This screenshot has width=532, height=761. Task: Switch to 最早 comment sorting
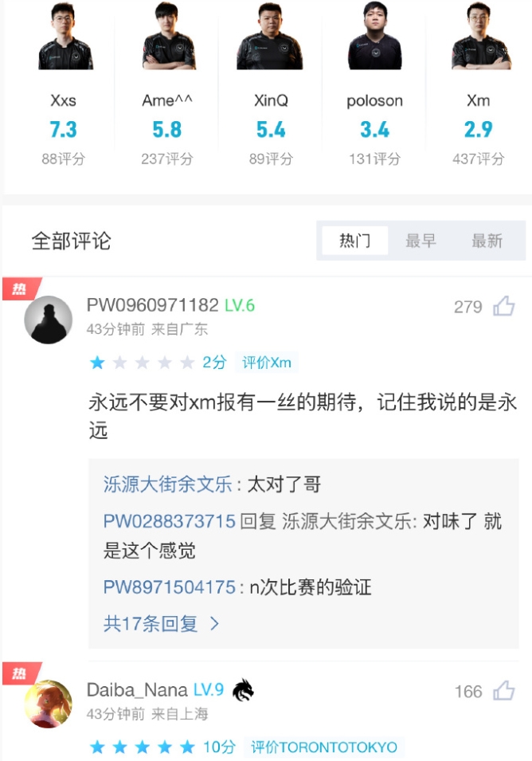coord(421,241)
